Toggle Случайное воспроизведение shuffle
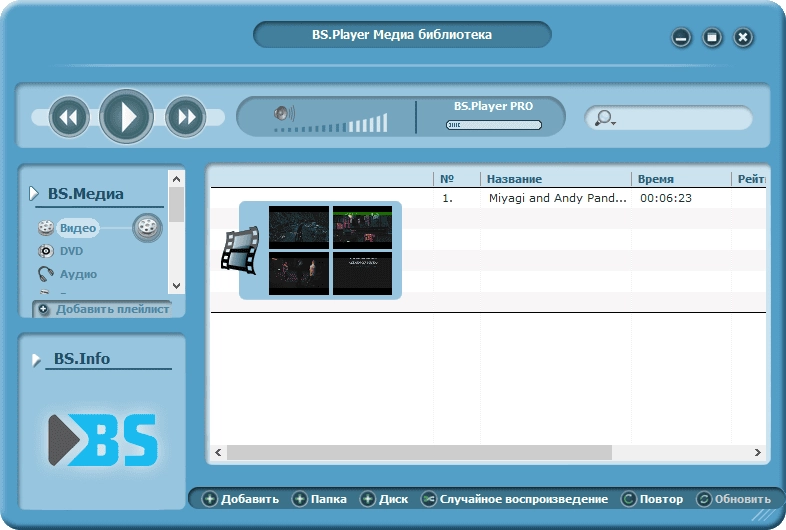This screenshot has height=530, width=786. pyautogui.click(x=515, y=499)
